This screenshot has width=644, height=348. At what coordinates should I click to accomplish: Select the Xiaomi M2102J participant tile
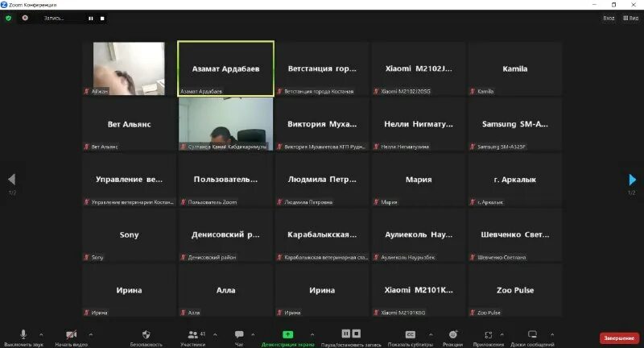pos(419,68)
